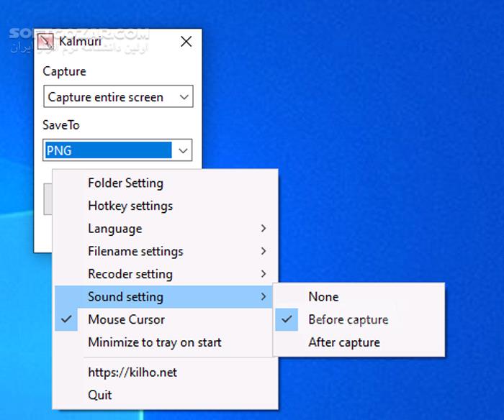
Task: Select Before capture sound option
Action: click(x=348, y=320)
